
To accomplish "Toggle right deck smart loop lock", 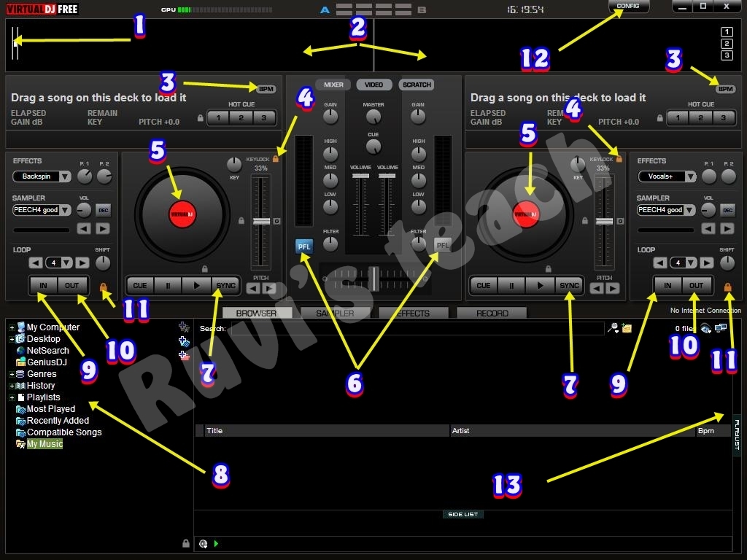I will pos(727,287).
